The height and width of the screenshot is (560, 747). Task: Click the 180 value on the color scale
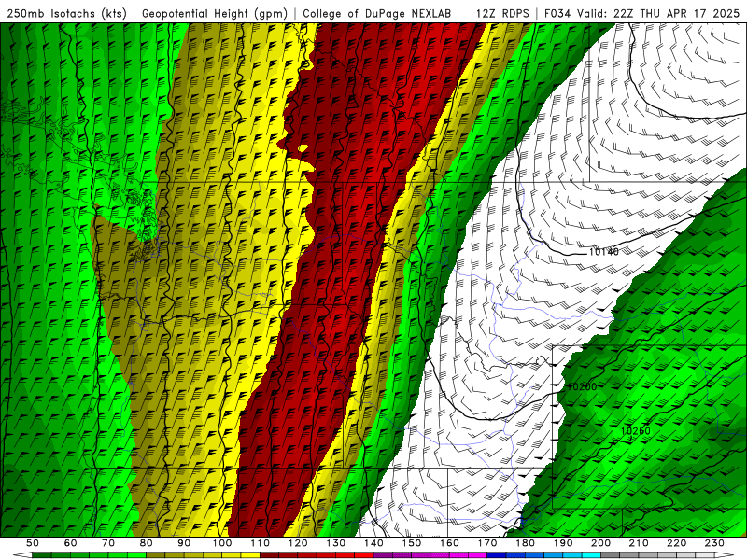pos(526,543)
